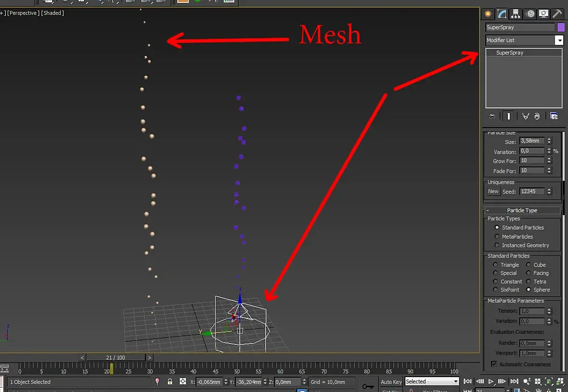Viewport: 568px width, 392px height.
Task: Switch to the Hierarchy panel tab
Action: point(515,14)
